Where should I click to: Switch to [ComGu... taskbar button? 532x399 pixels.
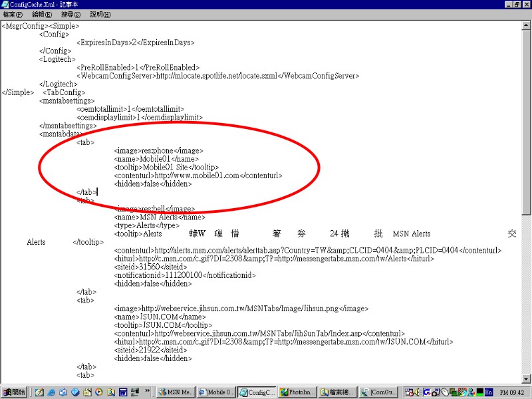(378, 392)
